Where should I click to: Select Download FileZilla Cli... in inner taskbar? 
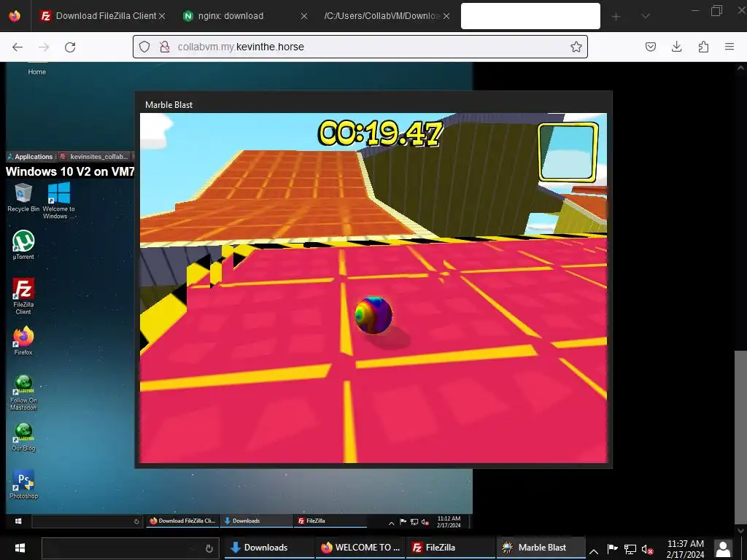(183, 521)
